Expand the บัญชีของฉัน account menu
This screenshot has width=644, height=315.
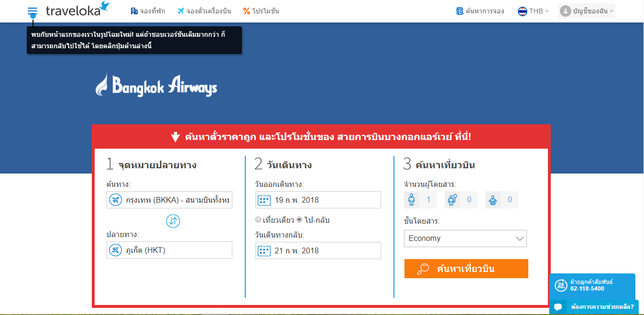pos(587,11)
